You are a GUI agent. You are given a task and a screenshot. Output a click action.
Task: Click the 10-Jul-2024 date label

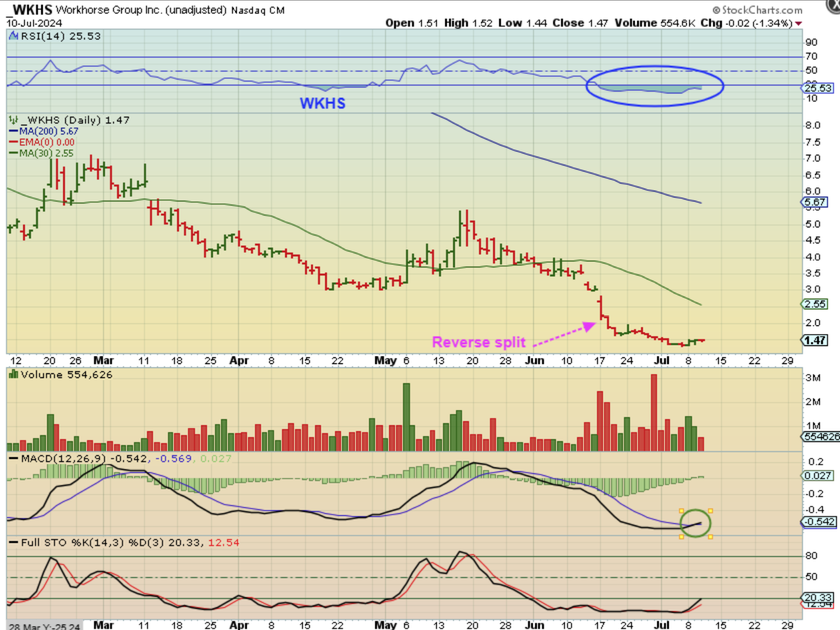35,23
